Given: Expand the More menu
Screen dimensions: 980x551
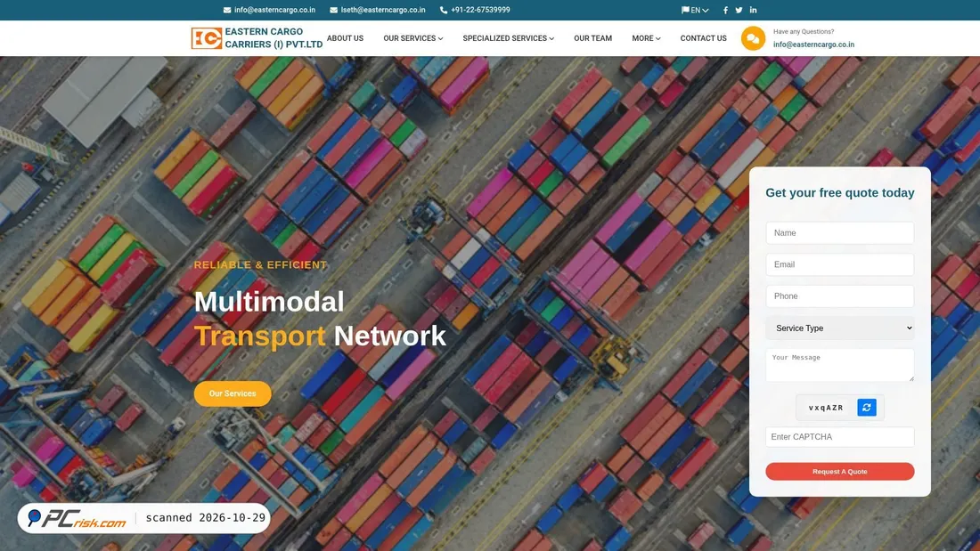Looking at the screenshot, I should (x=646, y=38).
